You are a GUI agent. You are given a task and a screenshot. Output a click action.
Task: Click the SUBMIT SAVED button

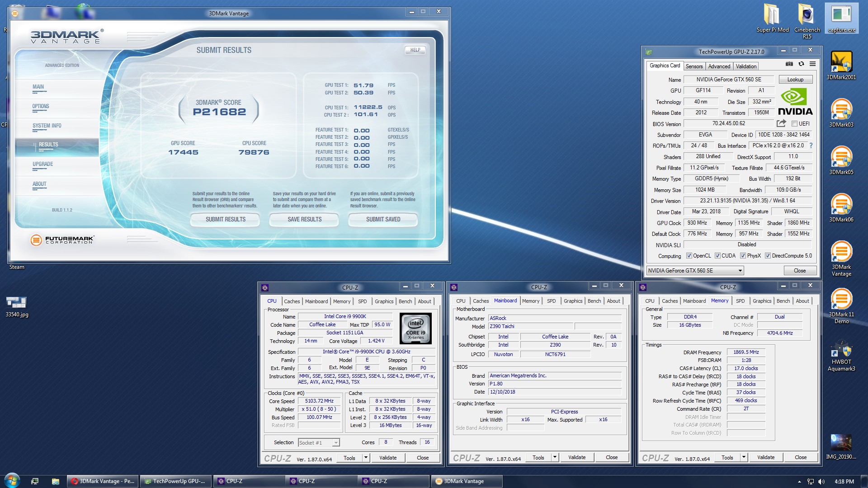[383, 220]
